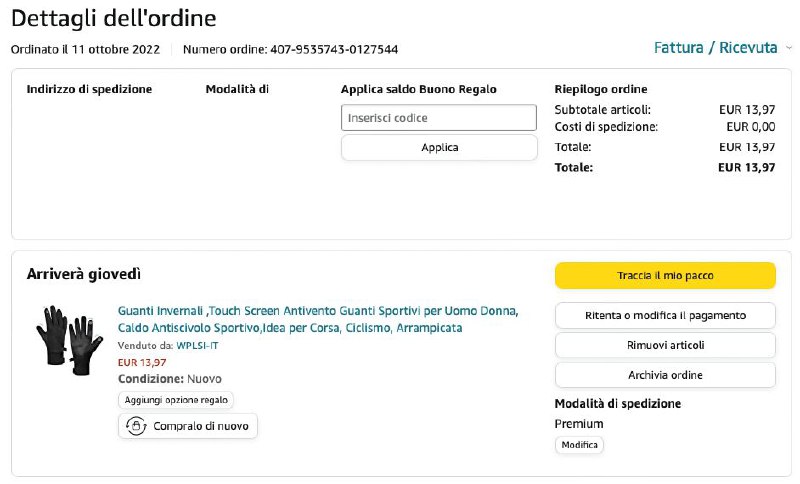Visit seller WPLSI-IT link

pos(197,345)
